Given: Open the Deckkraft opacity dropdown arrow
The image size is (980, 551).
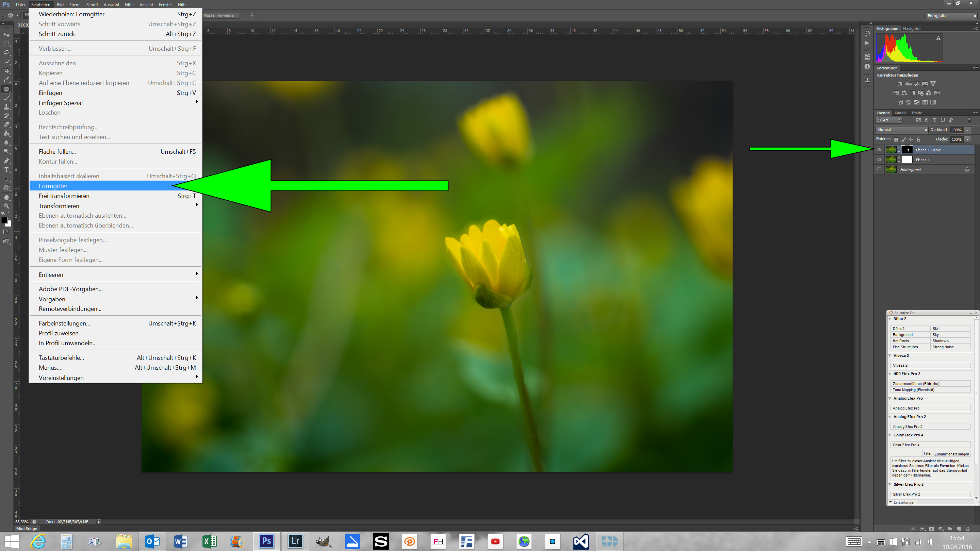Looking at the screenshot, I should coord(968,130).
